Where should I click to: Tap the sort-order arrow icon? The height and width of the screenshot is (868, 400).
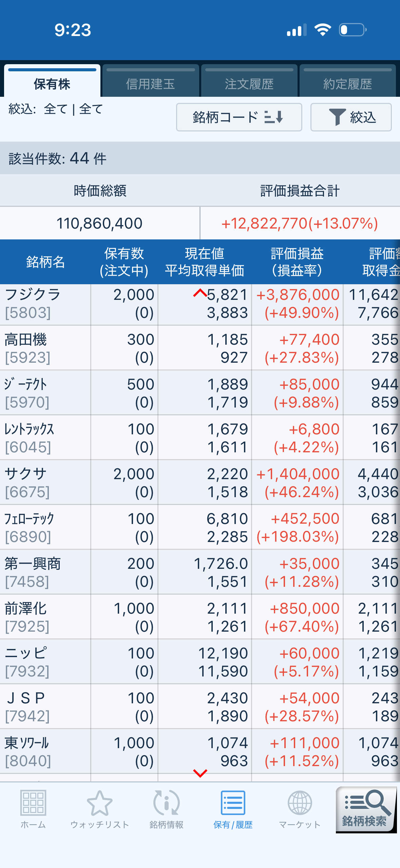274,117
